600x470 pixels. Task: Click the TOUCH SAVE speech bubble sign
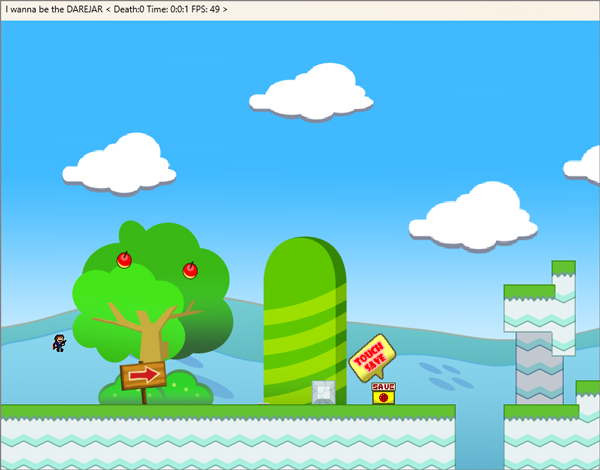coord(372,358)
